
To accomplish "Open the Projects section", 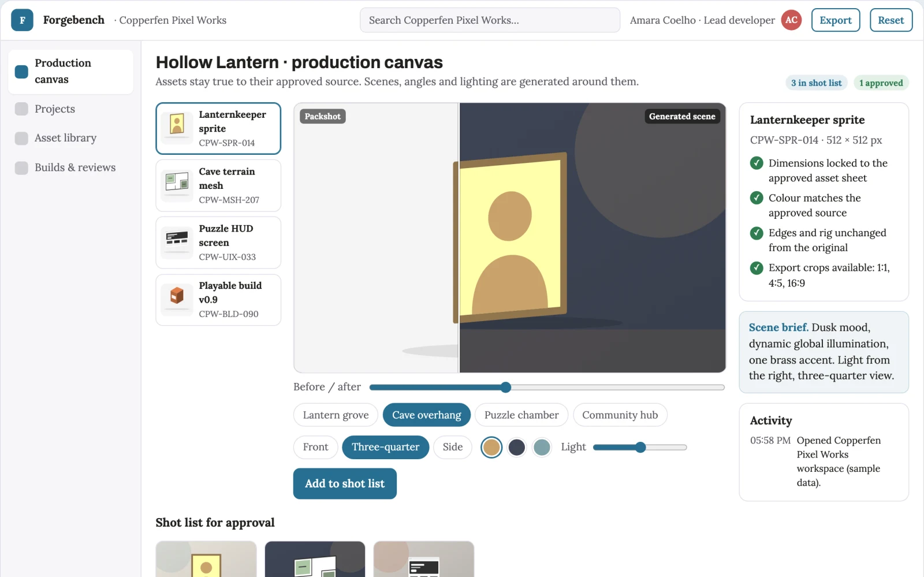I will tap(71, 109).
